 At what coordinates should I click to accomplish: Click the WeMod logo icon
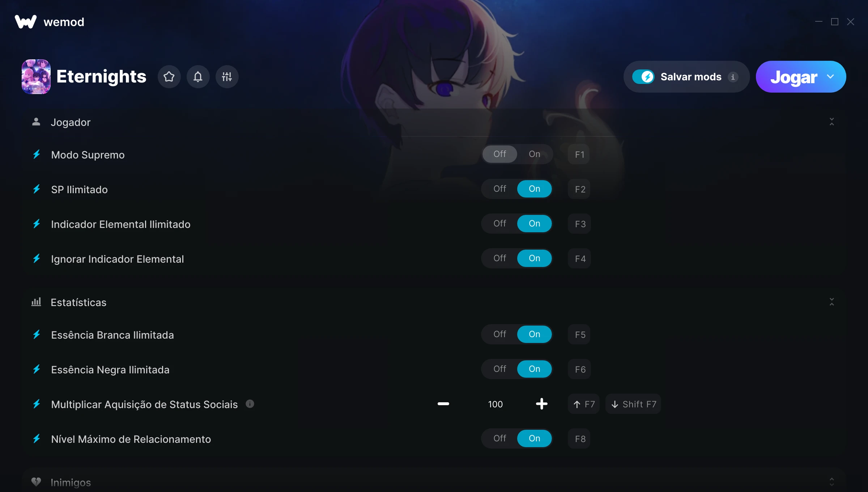tap(26, 22)
